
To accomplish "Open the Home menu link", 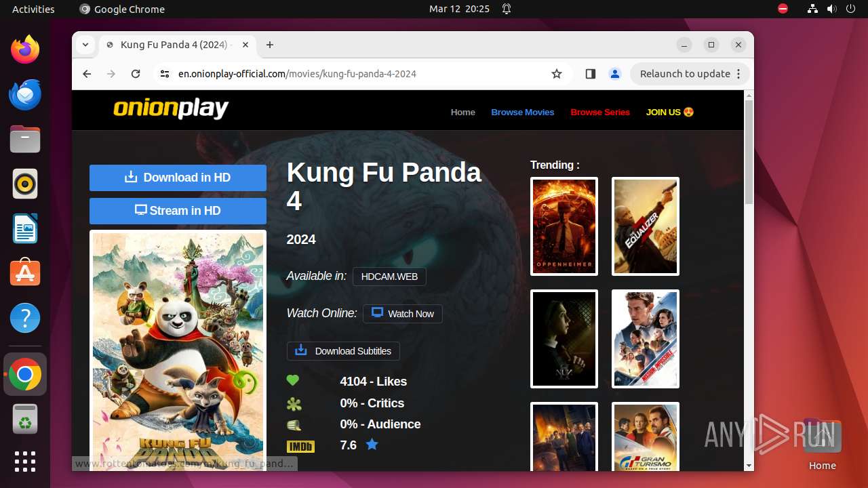I will coord(463,113).
